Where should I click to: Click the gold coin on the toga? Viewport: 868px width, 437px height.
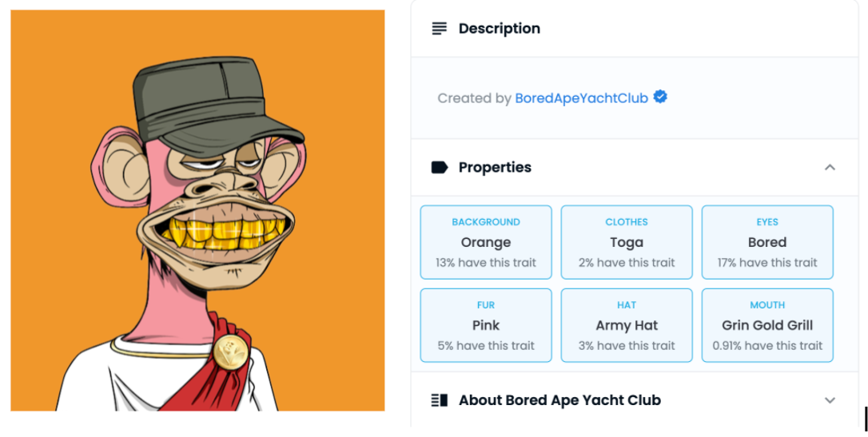click(231, 352)
